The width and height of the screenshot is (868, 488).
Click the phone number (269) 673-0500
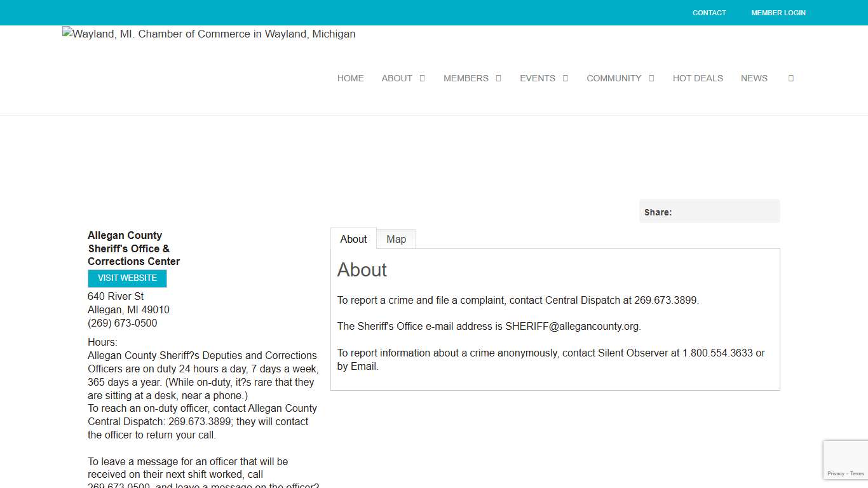click(x=122, y=323)
